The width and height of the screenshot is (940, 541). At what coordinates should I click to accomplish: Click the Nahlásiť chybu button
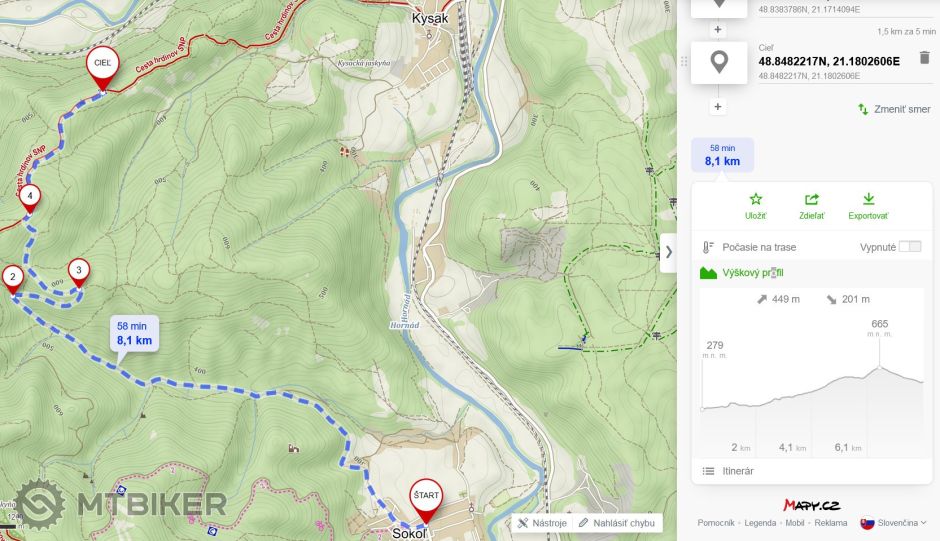coord(617,523)
